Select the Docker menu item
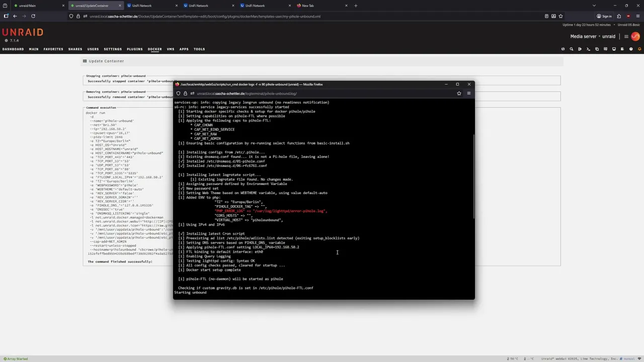 pos(154,49)
